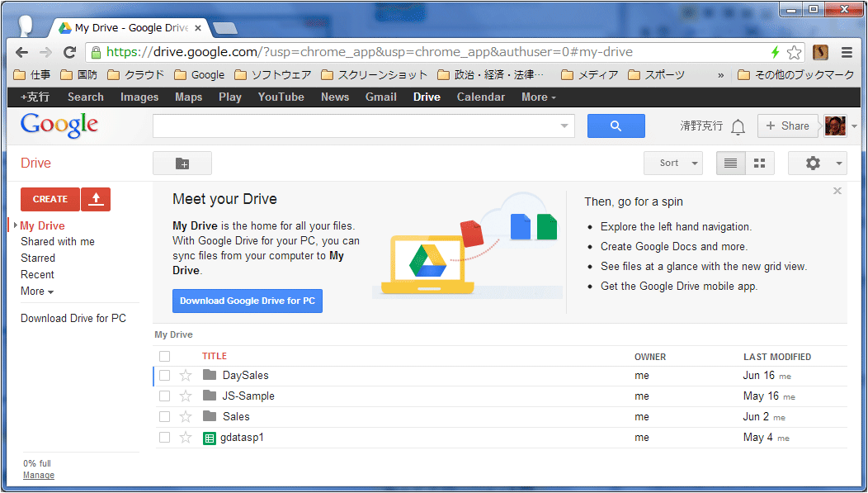868x493 pixels.
Task: Close the My Drive browser tab
Action: click(x=198, y=28)
